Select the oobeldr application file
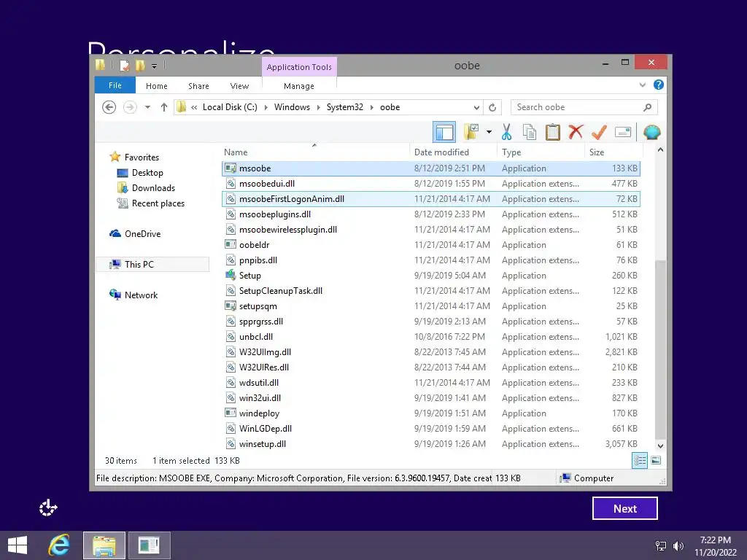This screenshot has width=747, height=560. [x=430, y=245]
